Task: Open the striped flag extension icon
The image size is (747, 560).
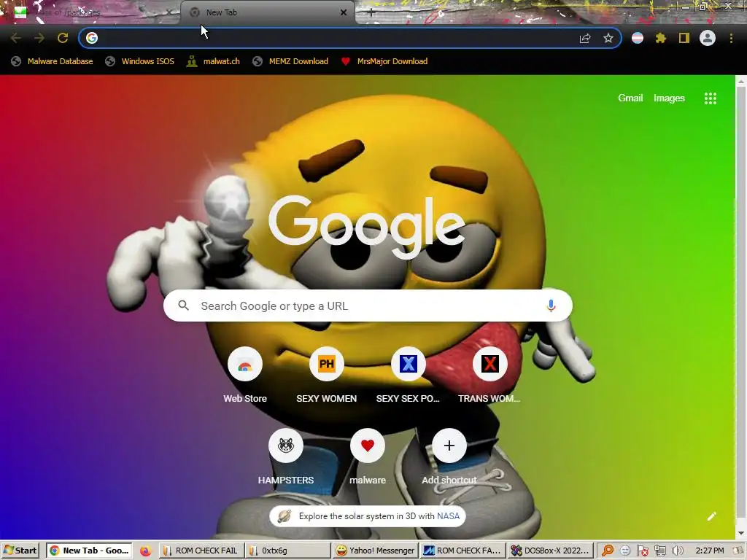Action: (x=638, y=38)
